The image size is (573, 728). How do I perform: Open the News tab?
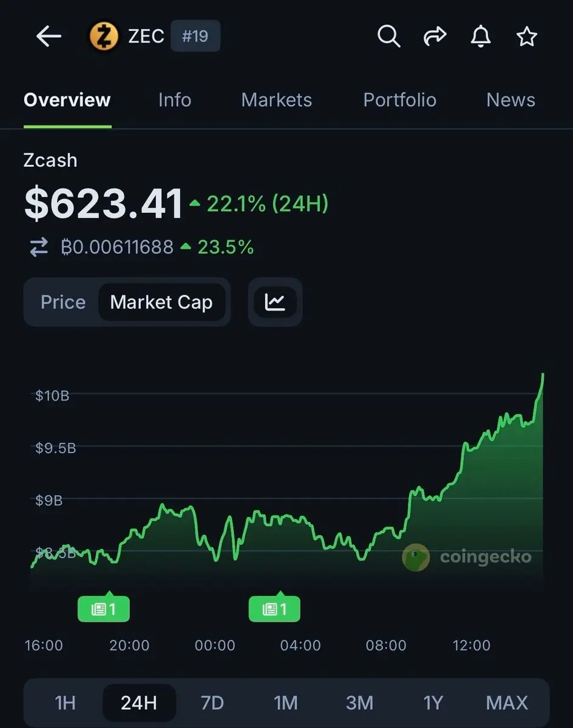[x=510, y=100]
